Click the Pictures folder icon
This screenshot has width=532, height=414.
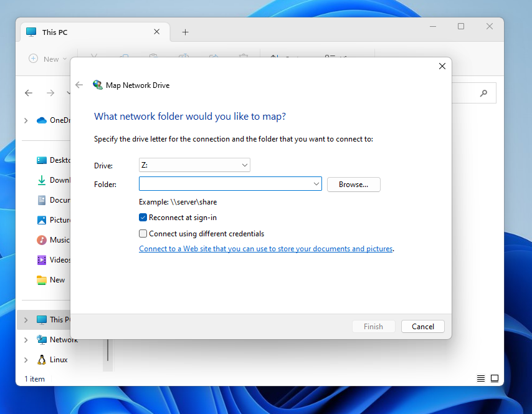point(42,220)
